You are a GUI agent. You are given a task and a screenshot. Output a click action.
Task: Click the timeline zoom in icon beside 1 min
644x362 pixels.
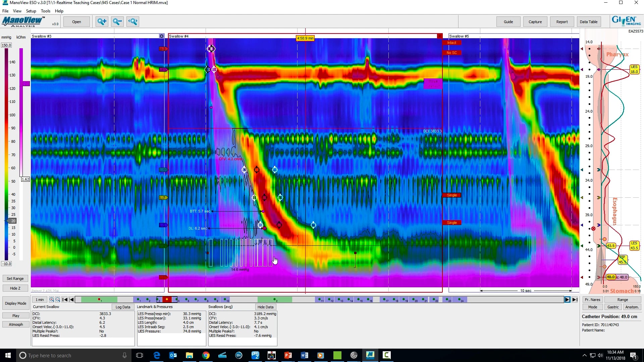click(x=52, y=300)
